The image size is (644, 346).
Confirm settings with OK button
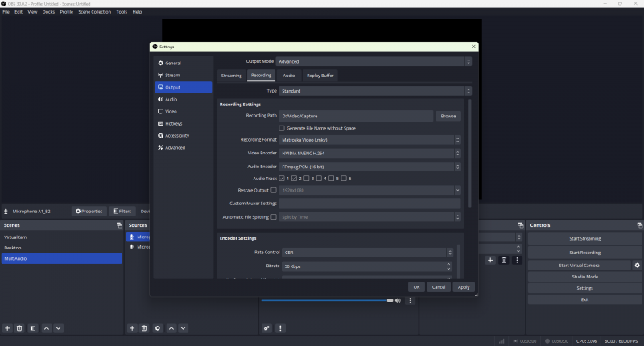click(416, 287)
